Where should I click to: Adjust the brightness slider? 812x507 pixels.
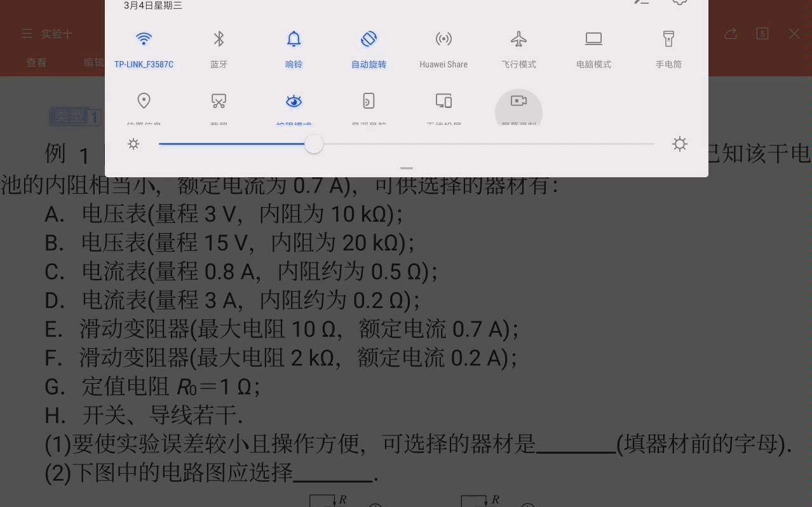click(313, 144)
